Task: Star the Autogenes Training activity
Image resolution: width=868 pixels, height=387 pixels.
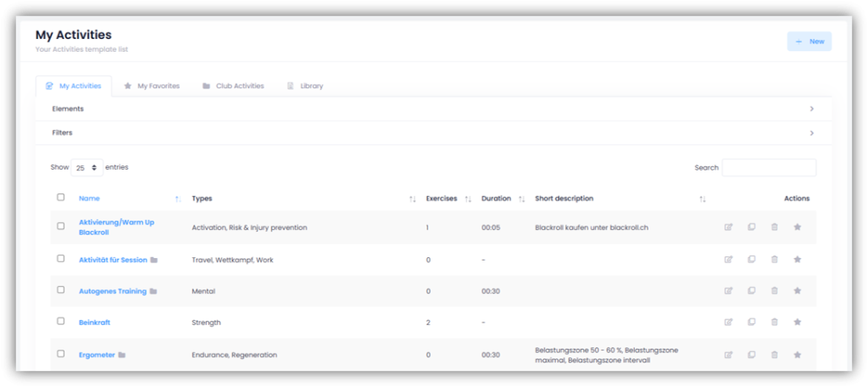Action: pyautogui.click(x=797, y=290)
